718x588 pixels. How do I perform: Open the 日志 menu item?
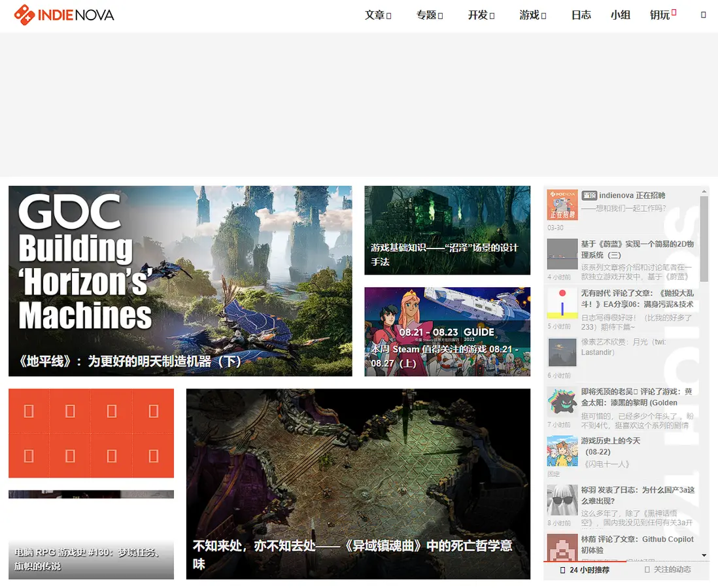(x=581, y=15)
